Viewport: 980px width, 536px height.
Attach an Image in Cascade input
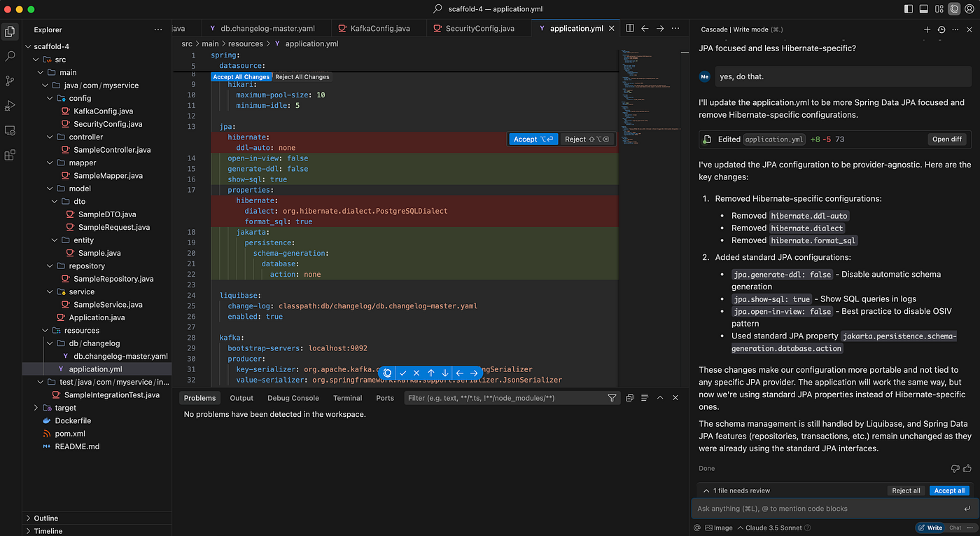(x=719, y=528)
